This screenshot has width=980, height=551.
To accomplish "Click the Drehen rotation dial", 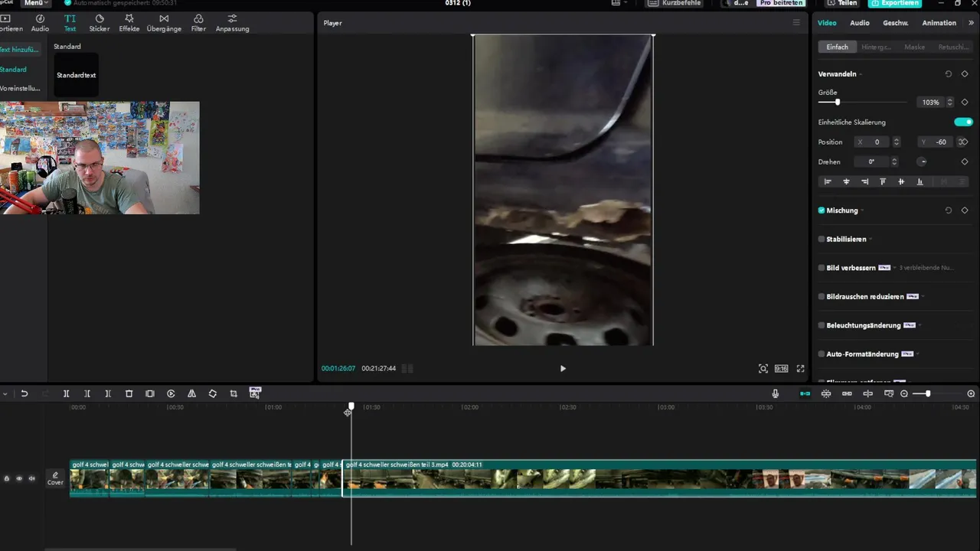I will tap(922, 161).
